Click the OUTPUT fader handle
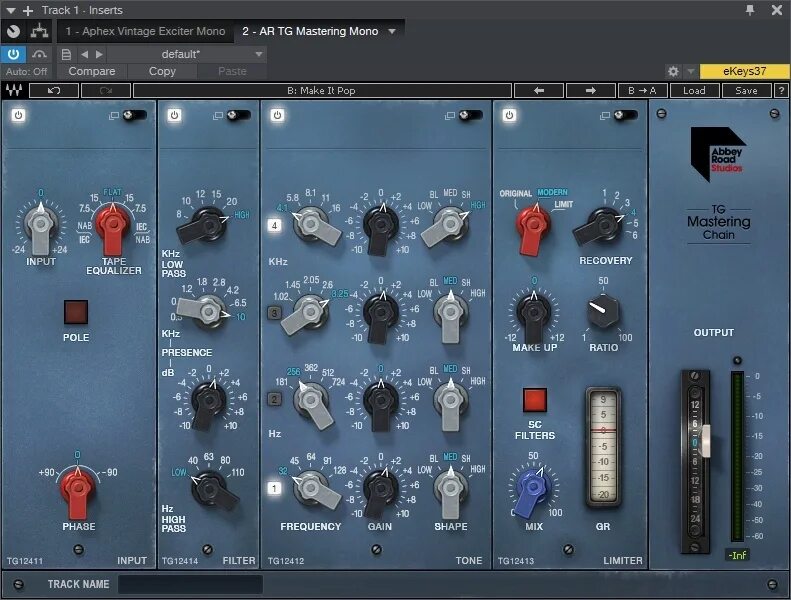Screen dimensions: 791x600 click(x=706, y=442)
